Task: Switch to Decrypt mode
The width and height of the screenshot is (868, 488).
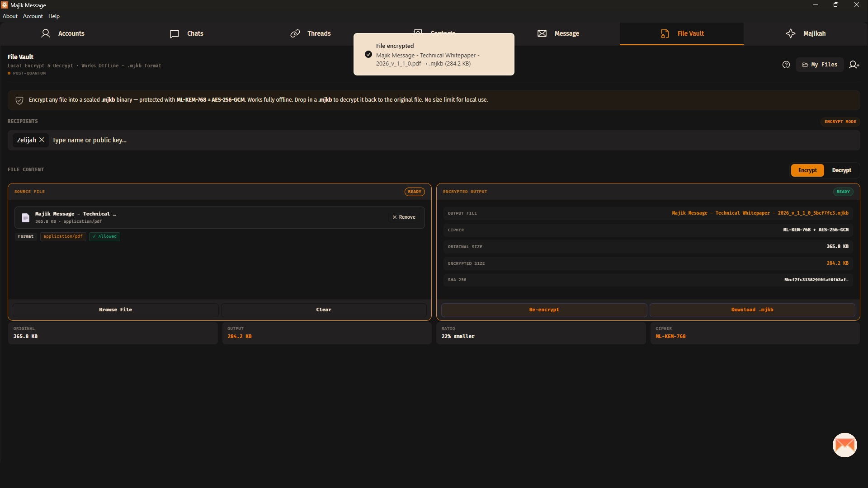Action: coord(841,170)
